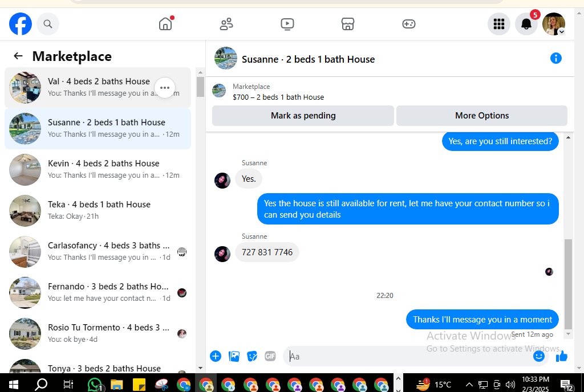Open the Gaming controller icon
The height and width of the screenshot is (392, 584).
pos(408,24)
